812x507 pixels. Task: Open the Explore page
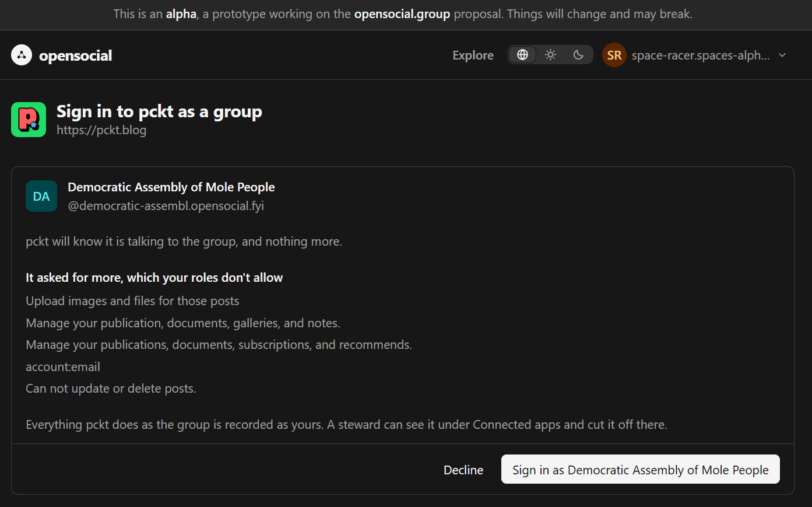[x=473, y=55]
